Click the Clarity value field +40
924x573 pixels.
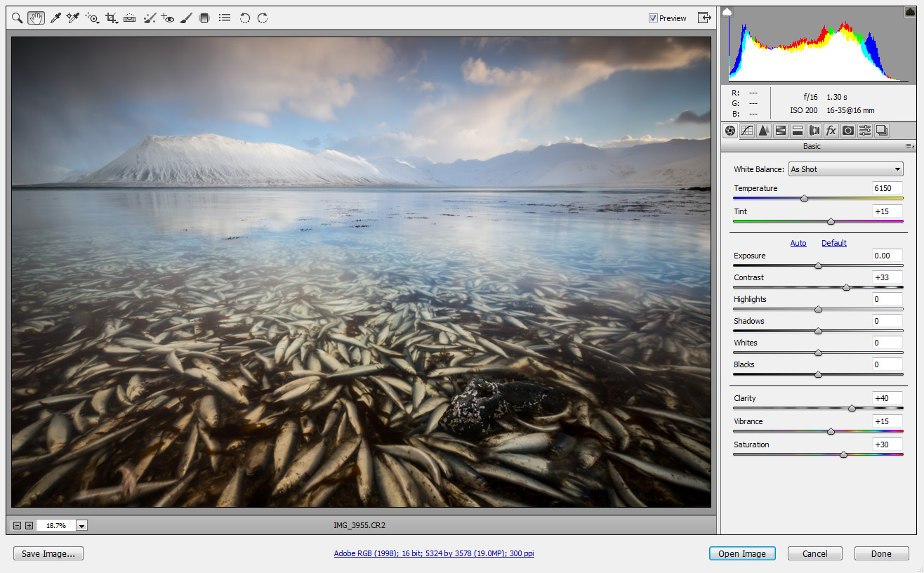(x=887, y=398)
